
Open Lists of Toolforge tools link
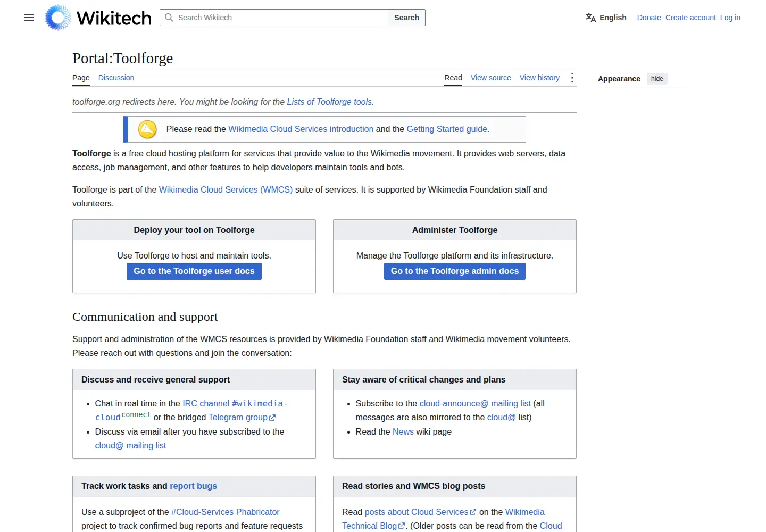pyautogui.click(x=329, y=102)
